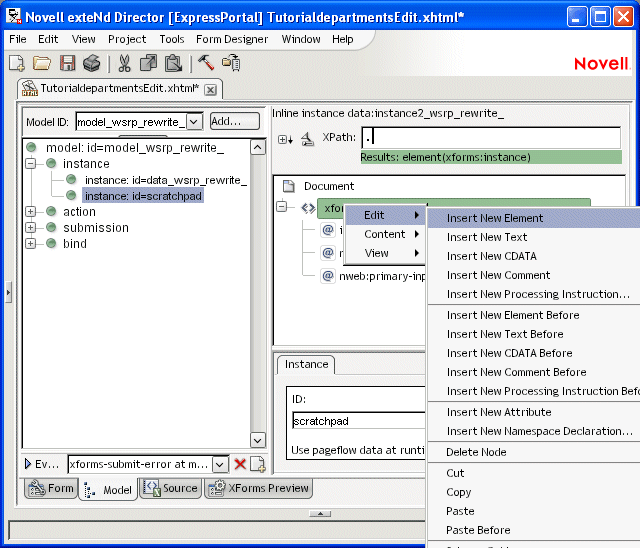Choose Insert New CDATA entry
This screenshot has width=640, height=548.
click(x=534, y=256)
